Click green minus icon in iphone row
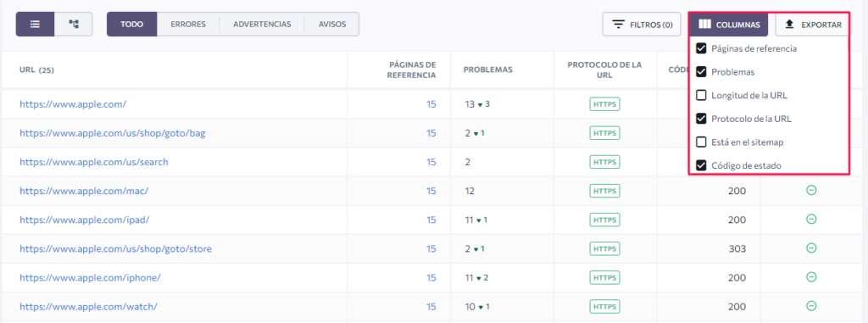868x323 pixels. click(811, 276)
